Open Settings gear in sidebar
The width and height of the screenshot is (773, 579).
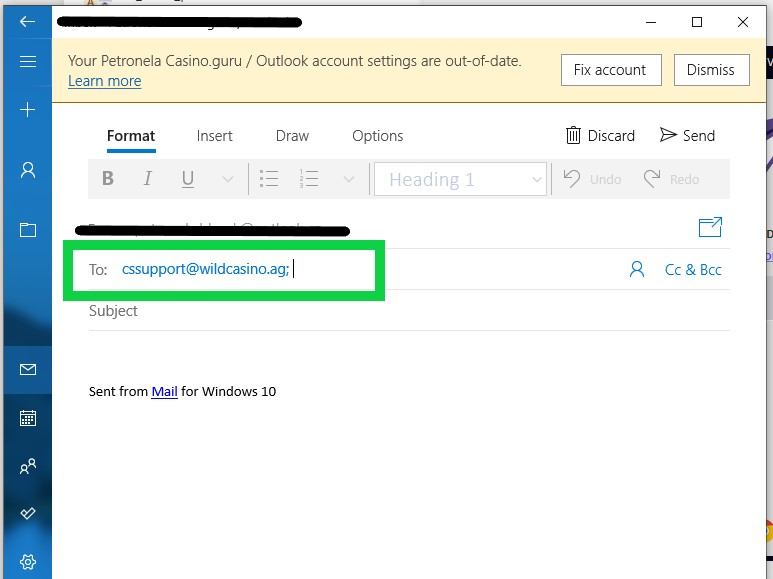coord(27,562)
